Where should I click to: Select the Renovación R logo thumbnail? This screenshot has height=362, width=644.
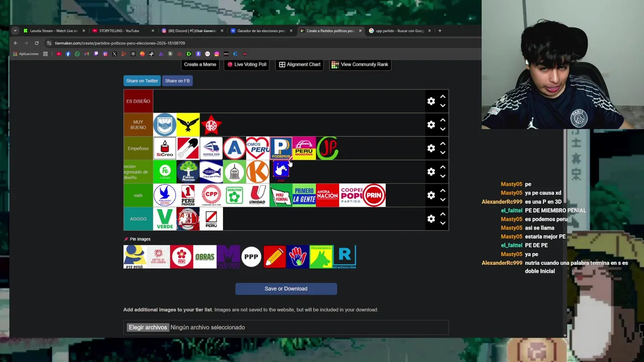click(345, 257)
